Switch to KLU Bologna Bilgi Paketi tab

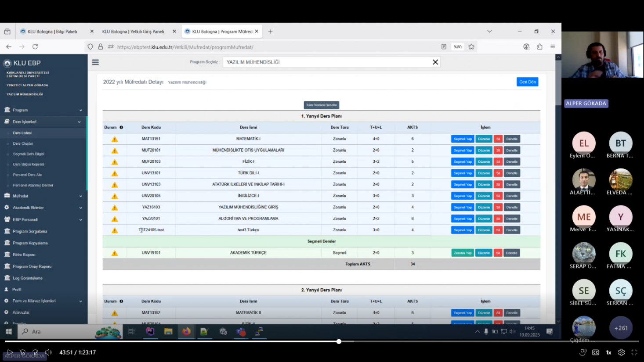tap(52, 32)
